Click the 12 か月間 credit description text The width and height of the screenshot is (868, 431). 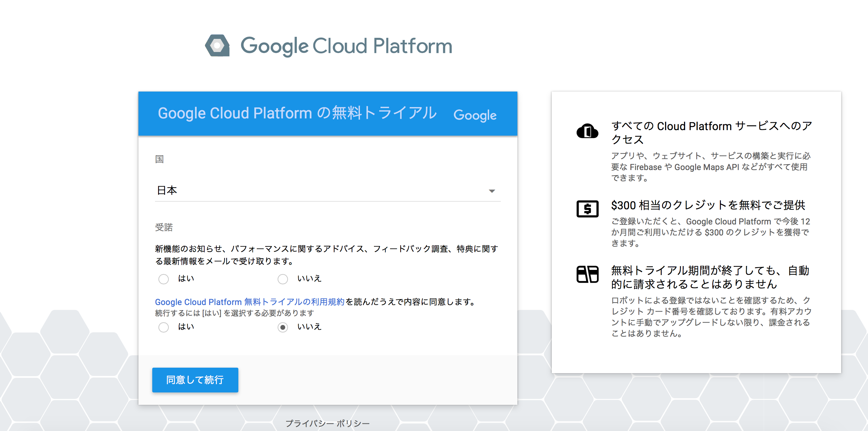711,232
